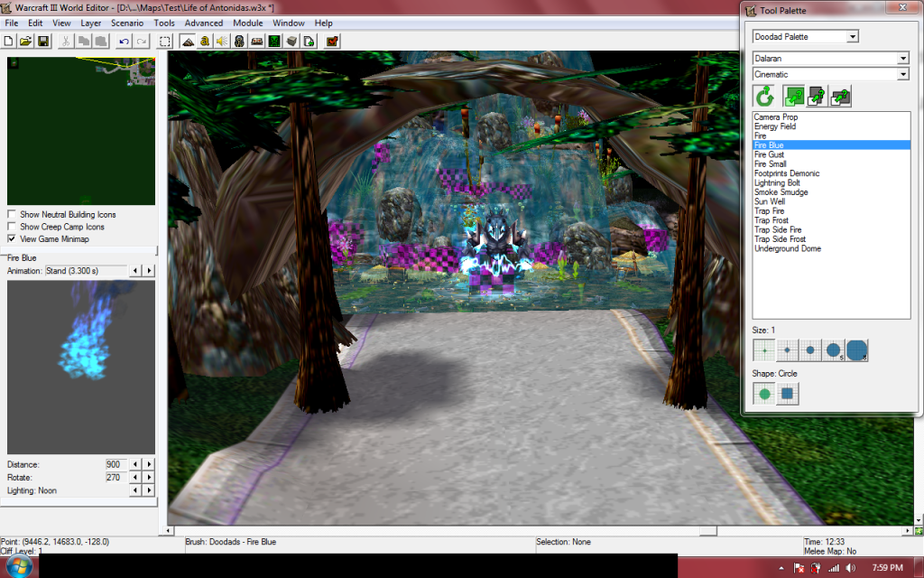Open the Scenario menu

[x=127, y=23]
